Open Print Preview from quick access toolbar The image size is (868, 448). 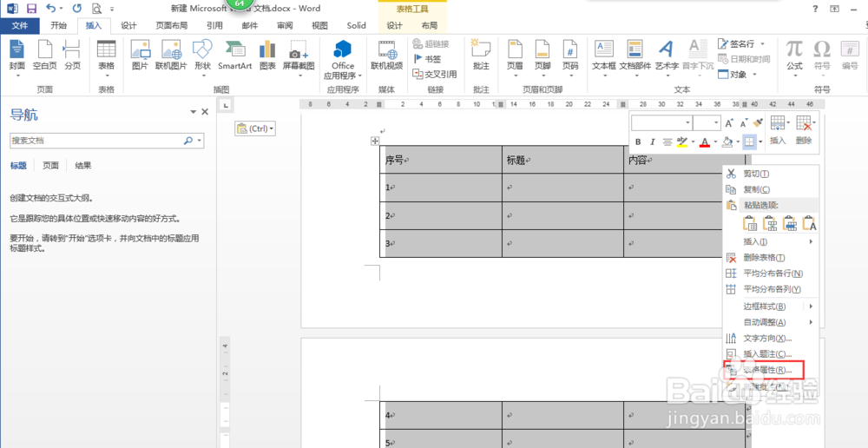point(97,9)
